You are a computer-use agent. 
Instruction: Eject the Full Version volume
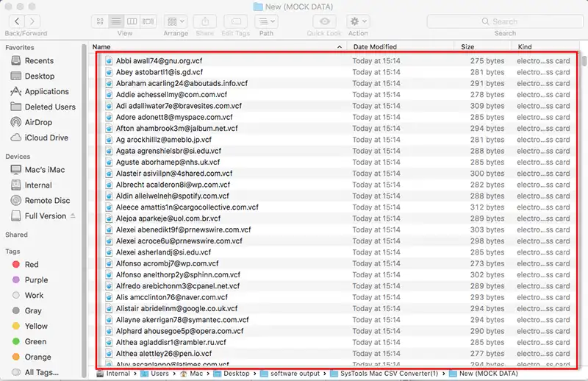point(73,216)
